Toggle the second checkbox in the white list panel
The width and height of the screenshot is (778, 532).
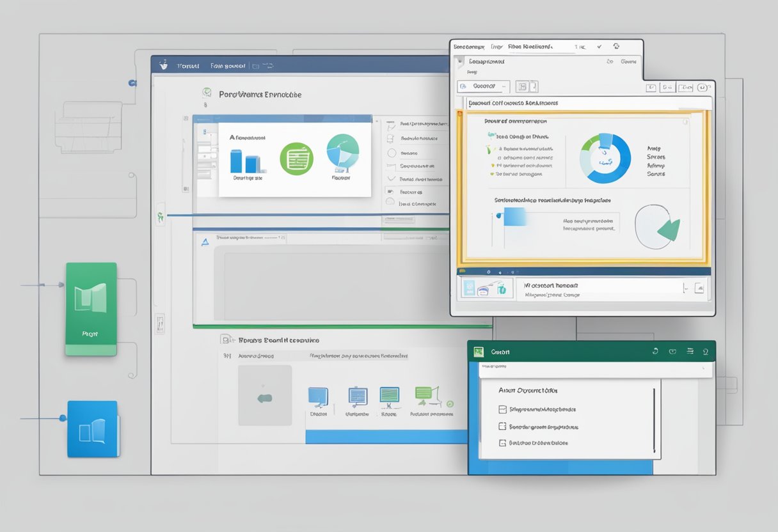coord(502,426)
